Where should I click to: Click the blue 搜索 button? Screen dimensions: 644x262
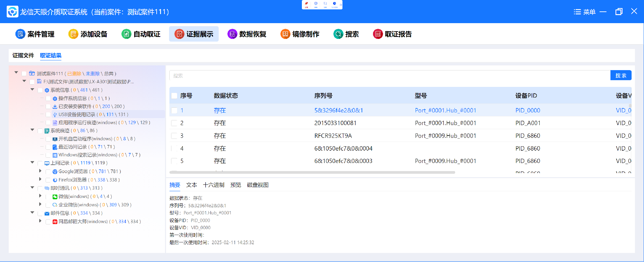(621, 75)
